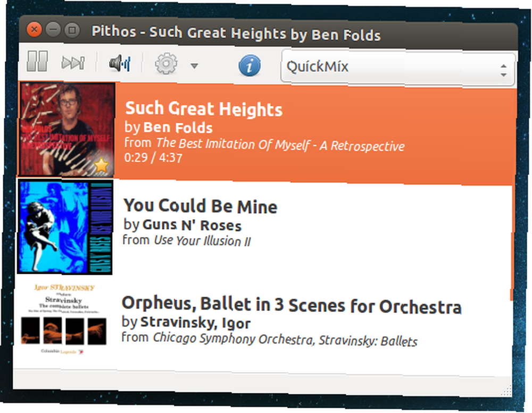Viewport: 532px width, 413px height.
Task: Click the 0:29 / 4:37 playback time
Action: click(x=153, y=158)
